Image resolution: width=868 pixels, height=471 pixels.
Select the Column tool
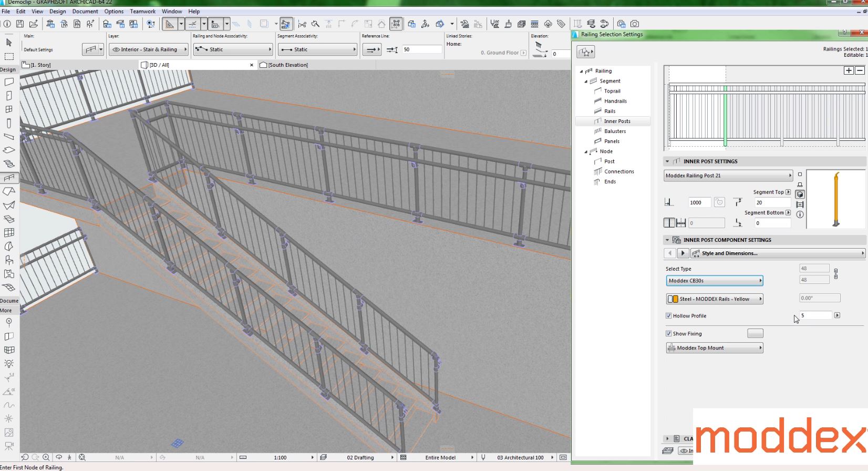coord(9,123)
